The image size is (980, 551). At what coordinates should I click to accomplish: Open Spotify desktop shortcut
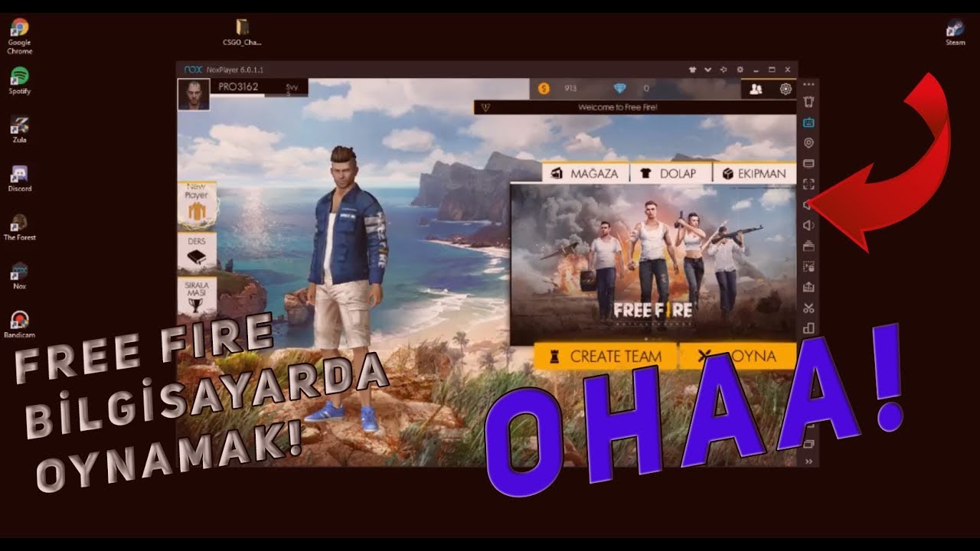coord(20,80)
